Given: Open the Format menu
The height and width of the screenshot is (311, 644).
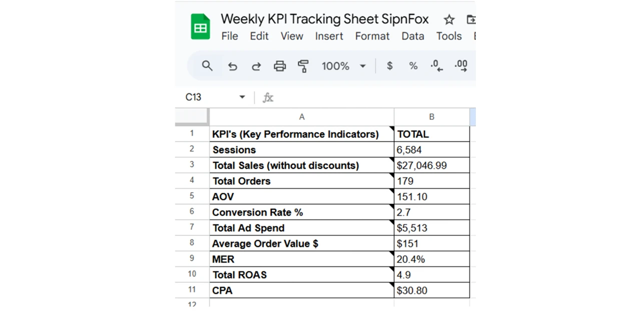Looking at the screenshot, I should (372, 36).
